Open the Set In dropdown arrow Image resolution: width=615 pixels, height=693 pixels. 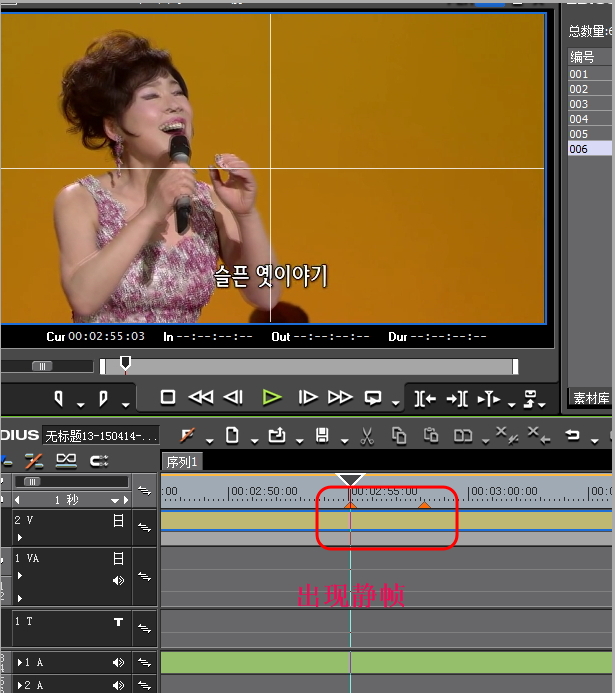coord(80,405)
